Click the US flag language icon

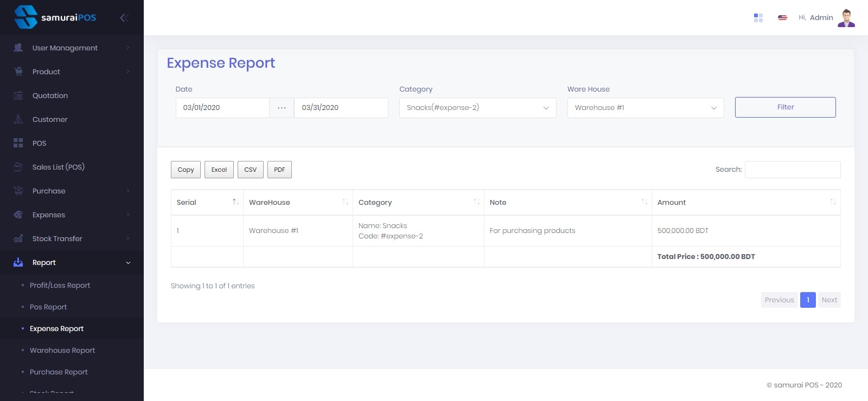pos(782,18)
